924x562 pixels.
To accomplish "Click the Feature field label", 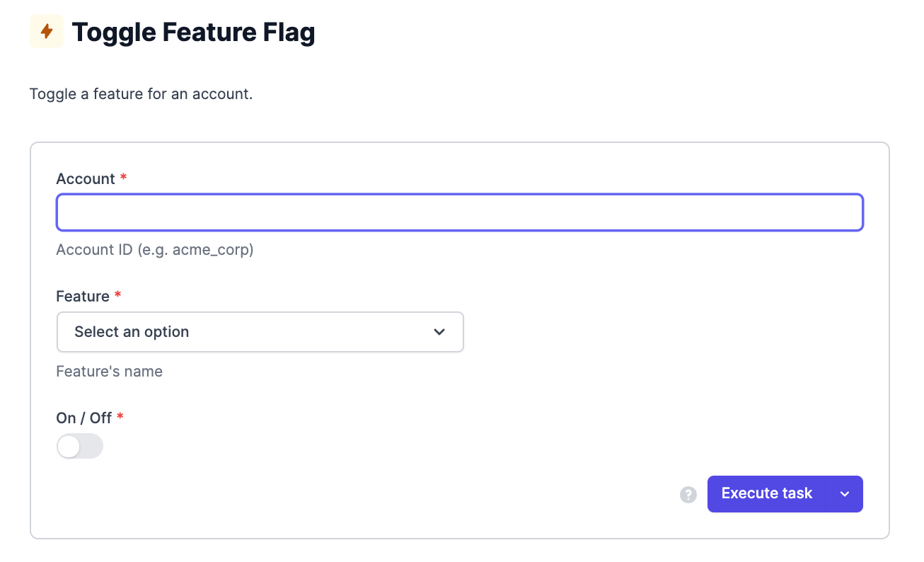I will 83,296.
